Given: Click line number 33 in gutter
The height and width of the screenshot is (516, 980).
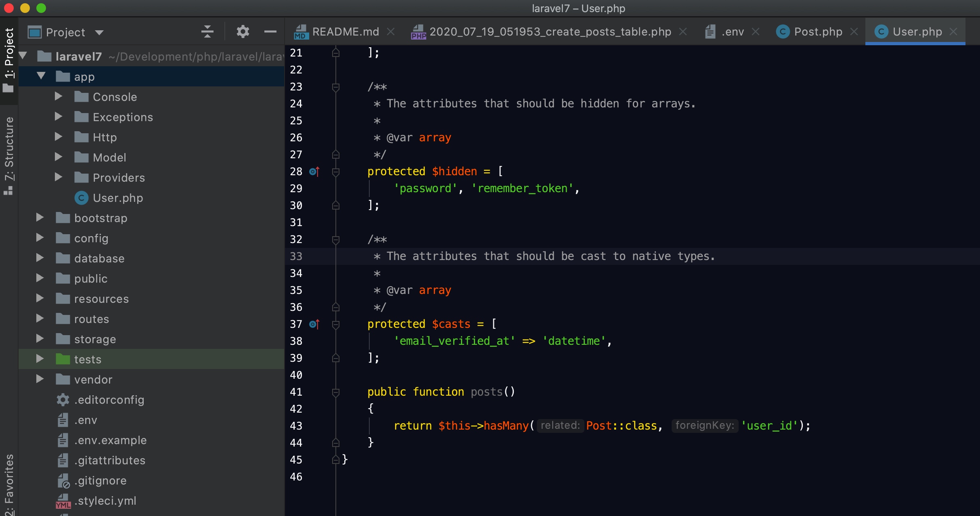Looking at the screenshot, I should tap(296, 256).
